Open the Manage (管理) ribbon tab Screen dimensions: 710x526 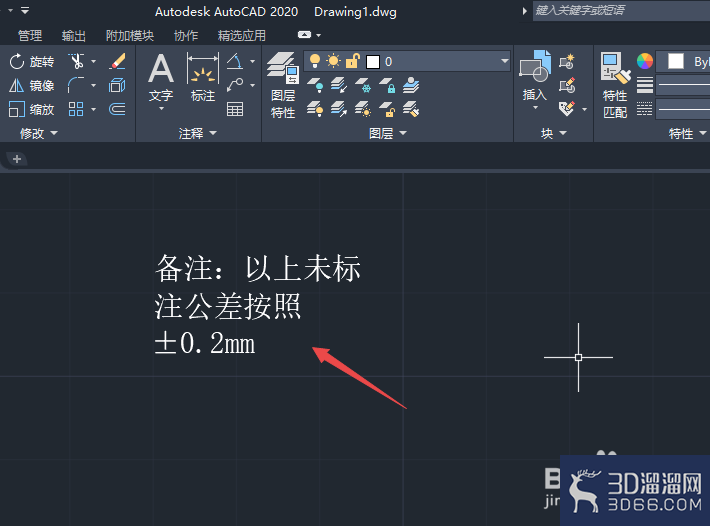30,35
